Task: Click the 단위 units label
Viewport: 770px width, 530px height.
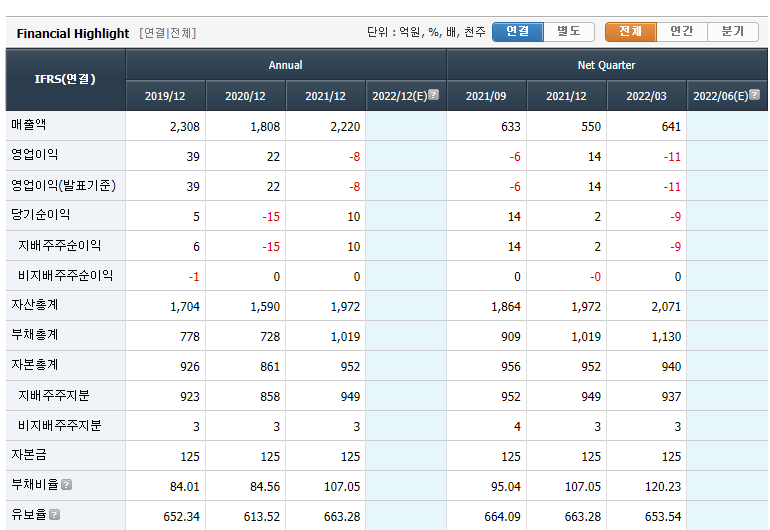Action: pyautogui.click(x=426, y=32)
